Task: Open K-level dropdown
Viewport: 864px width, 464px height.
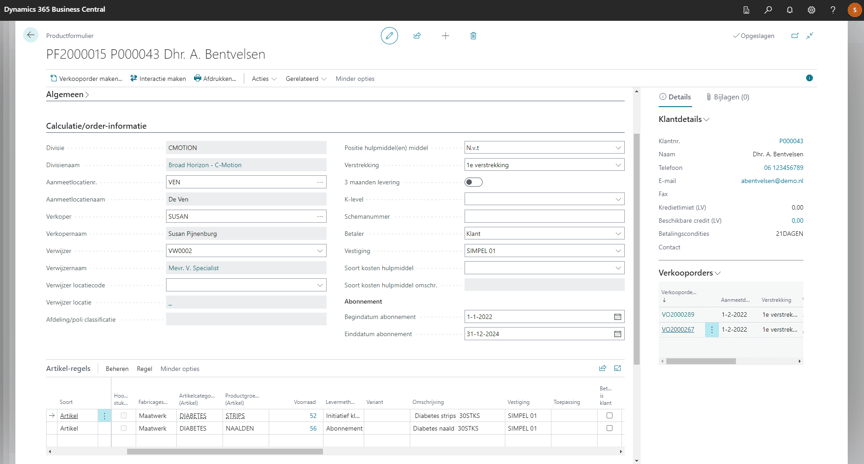Action: click(x=618, y=199)
